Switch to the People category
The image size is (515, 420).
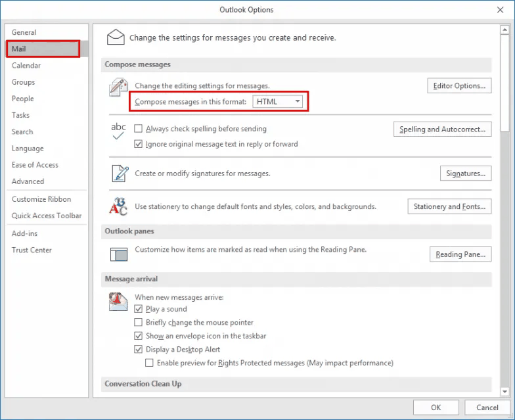(47, 99)
